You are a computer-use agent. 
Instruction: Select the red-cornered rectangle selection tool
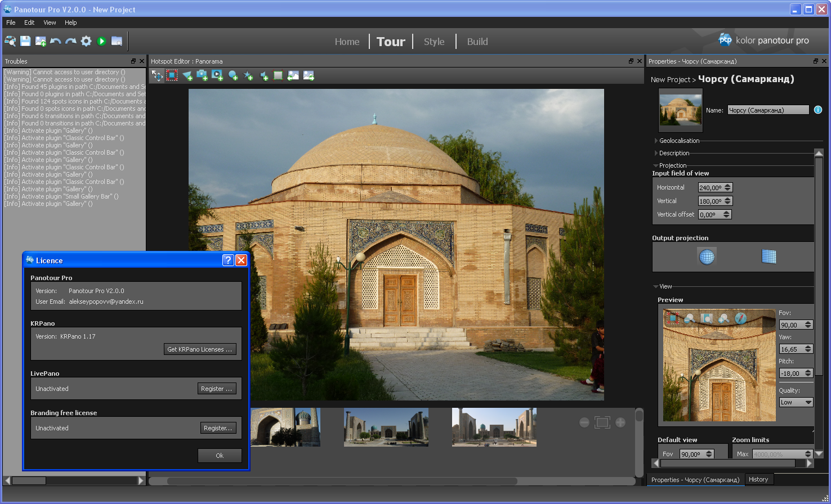coord(172,75)
